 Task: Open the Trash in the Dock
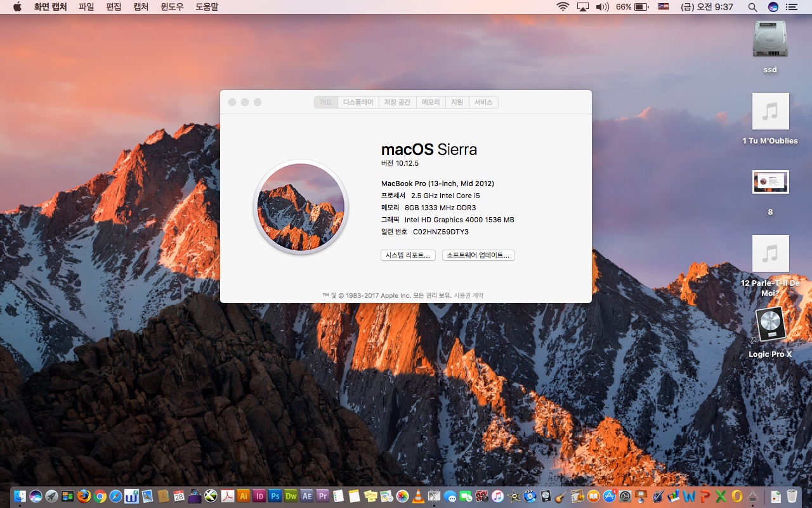[x=792, y=497]
